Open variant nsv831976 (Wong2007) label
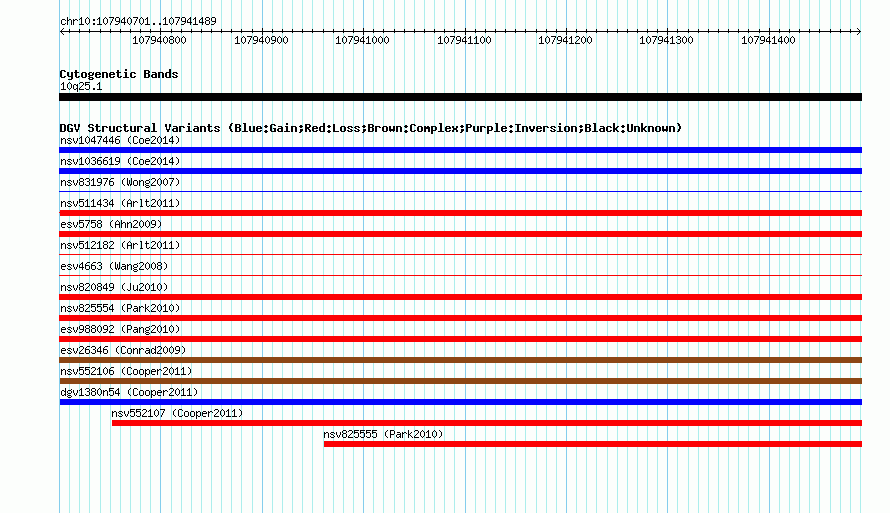 120,182
